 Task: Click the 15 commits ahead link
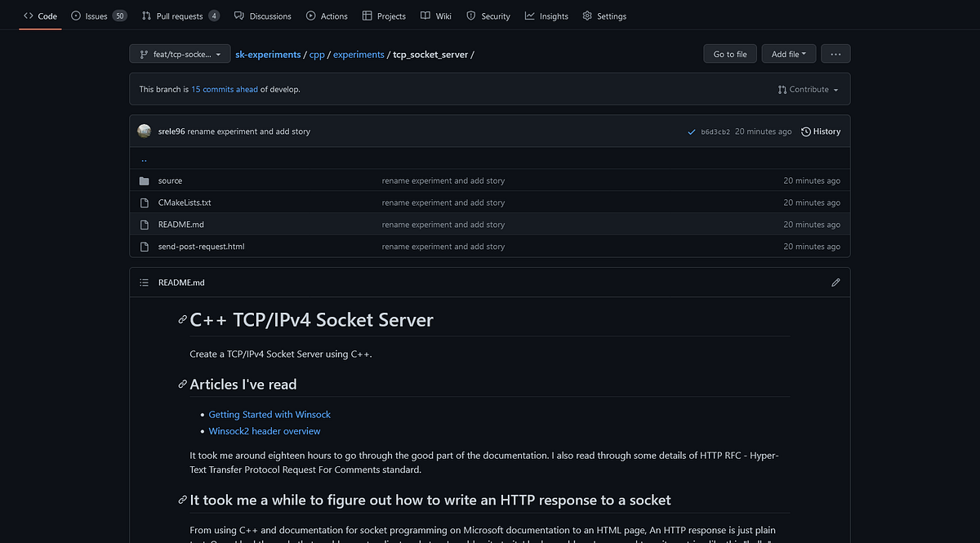point(224,89)
